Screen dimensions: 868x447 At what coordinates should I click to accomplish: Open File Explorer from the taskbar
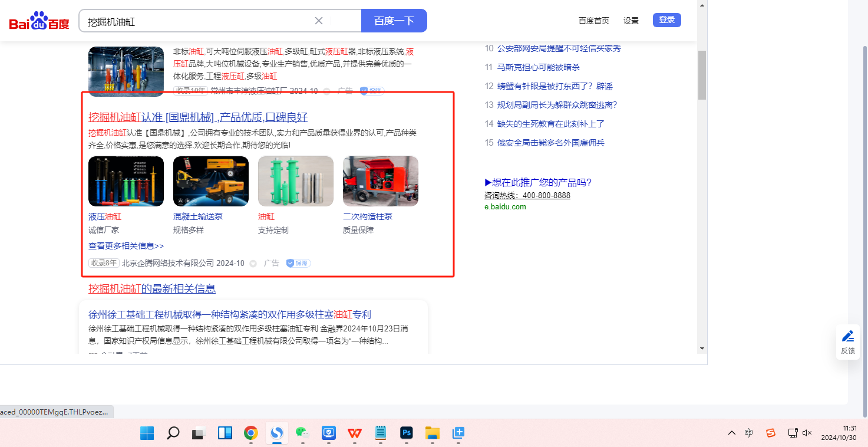433,433
